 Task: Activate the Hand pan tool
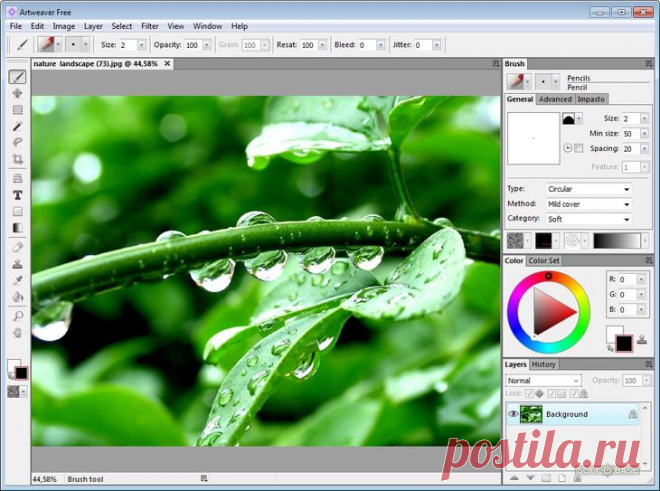[17, 333]
